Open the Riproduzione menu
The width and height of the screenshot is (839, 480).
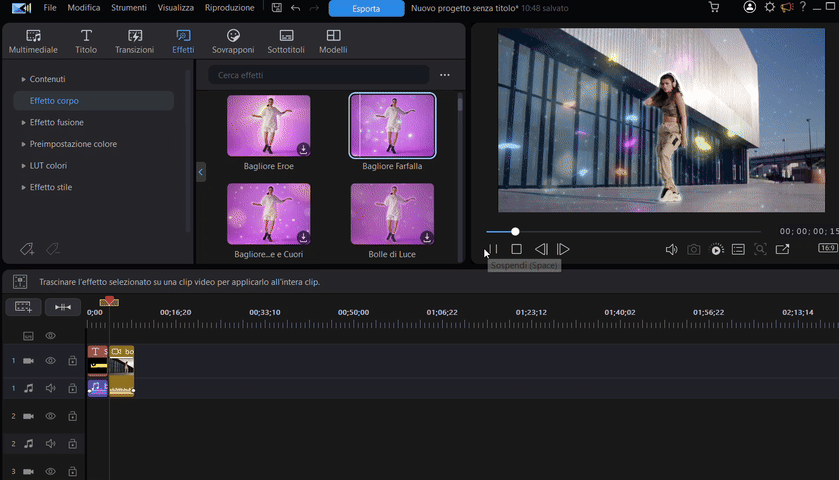point(230,8)
